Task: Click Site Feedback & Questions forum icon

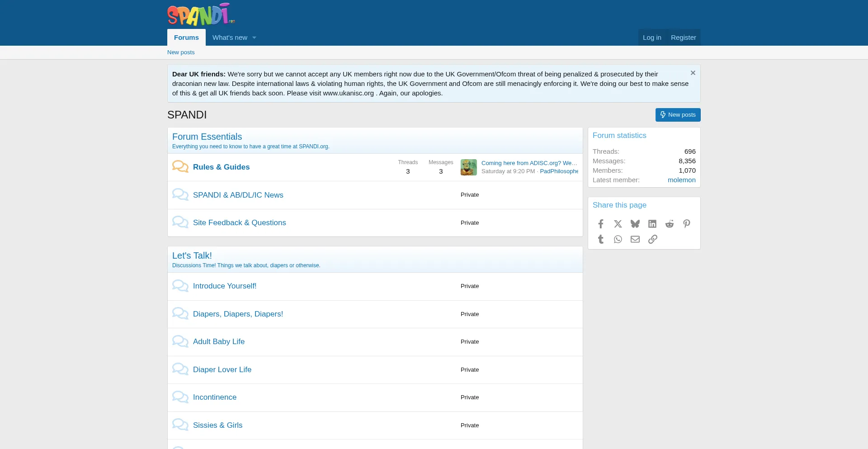Action: coord(180,222)
